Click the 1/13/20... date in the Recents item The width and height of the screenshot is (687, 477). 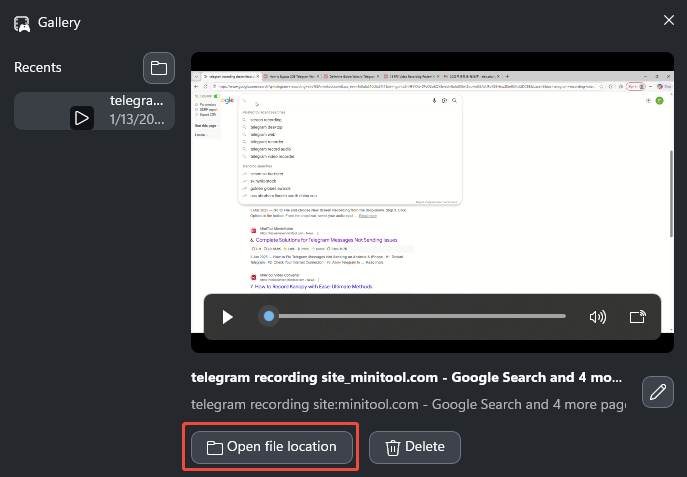tap(137, 119)
